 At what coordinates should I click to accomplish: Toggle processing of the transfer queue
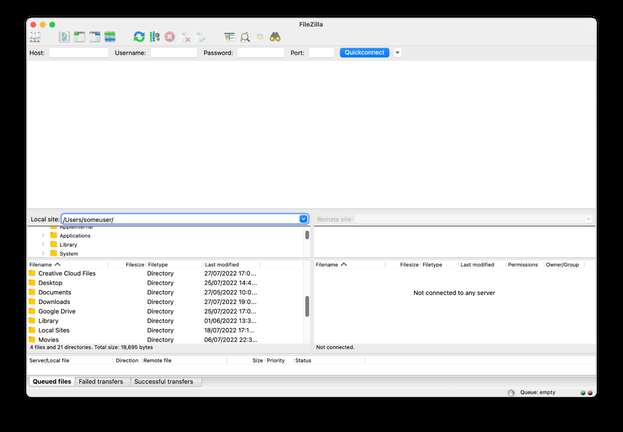click(x=155, y=37)
